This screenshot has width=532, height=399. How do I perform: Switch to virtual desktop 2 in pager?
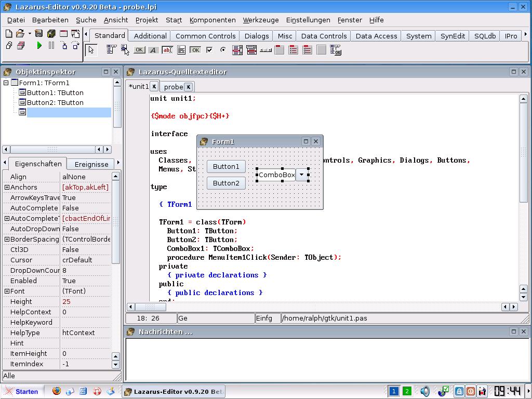tap(407, 391)
